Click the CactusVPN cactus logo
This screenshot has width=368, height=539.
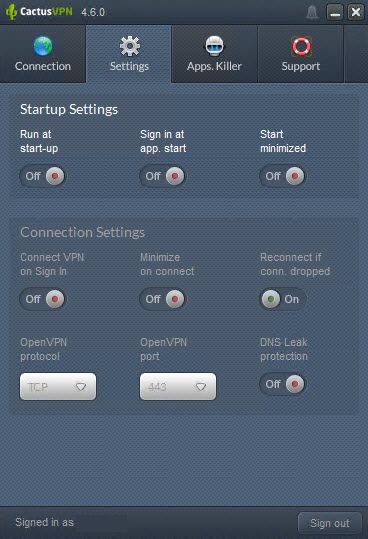(x=11, y=12)
